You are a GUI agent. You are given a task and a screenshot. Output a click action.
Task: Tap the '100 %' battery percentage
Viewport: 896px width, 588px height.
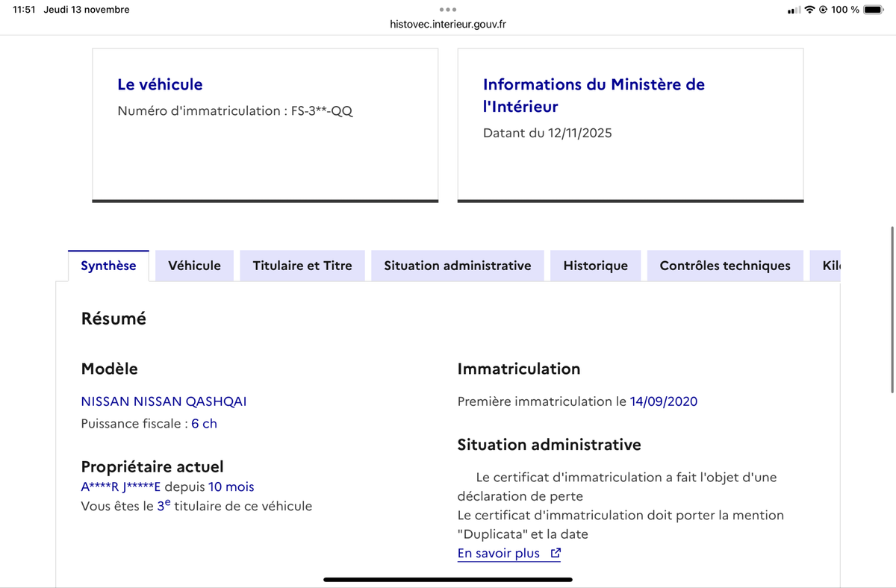click(845, 10)
